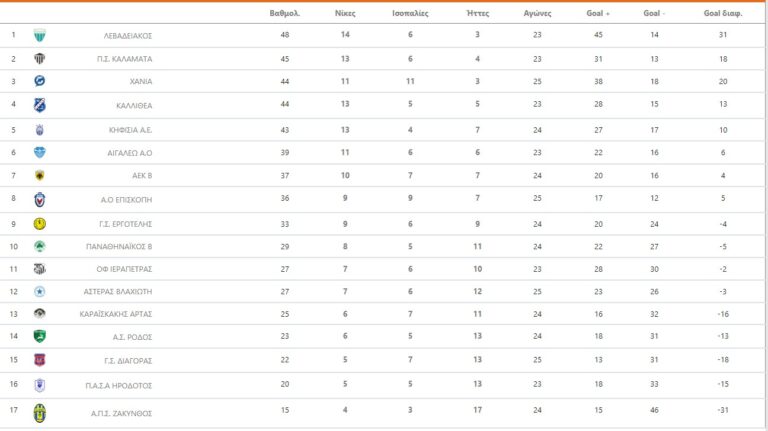Click the Λεβαδειακός team crest icon
The height and width of the screenshot is (431, 768).
40,35
